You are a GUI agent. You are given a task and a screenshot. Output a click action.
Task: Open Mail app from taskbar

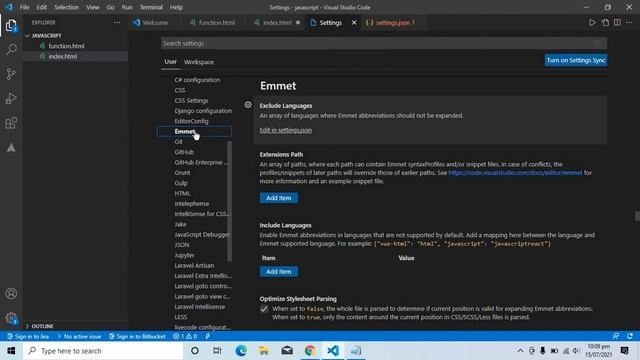pyautogui.click(x=287, y=351)
